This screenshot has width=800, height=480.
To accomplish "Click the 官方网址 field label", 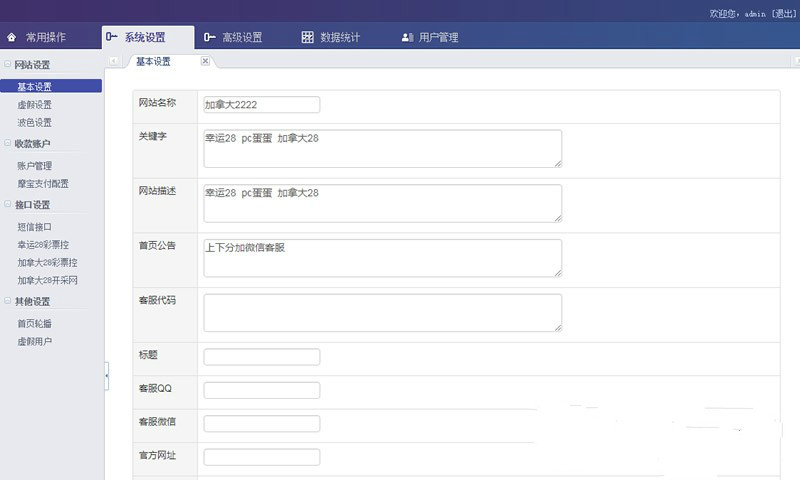I will click(157, 456).
